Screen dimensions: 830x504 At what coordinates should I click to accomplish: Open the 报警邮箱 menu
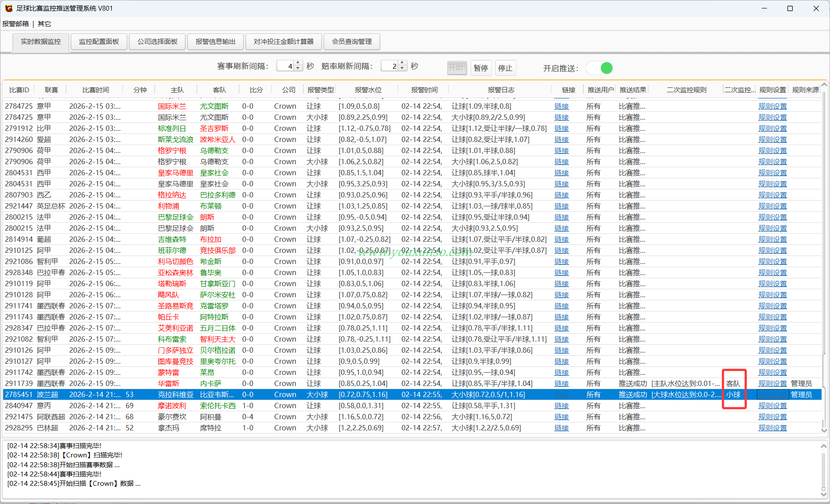tap(16, 24)
